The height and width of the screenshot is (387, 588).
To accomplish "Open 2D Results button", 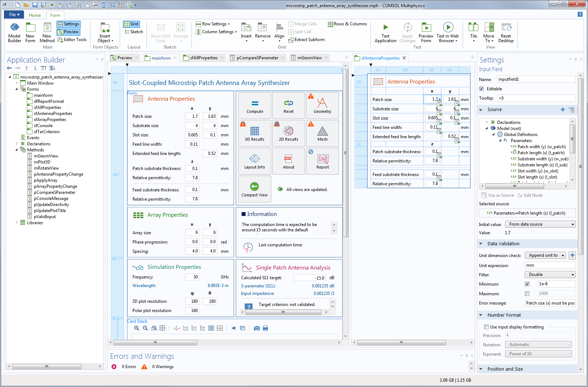I will [x=289, y=134].
